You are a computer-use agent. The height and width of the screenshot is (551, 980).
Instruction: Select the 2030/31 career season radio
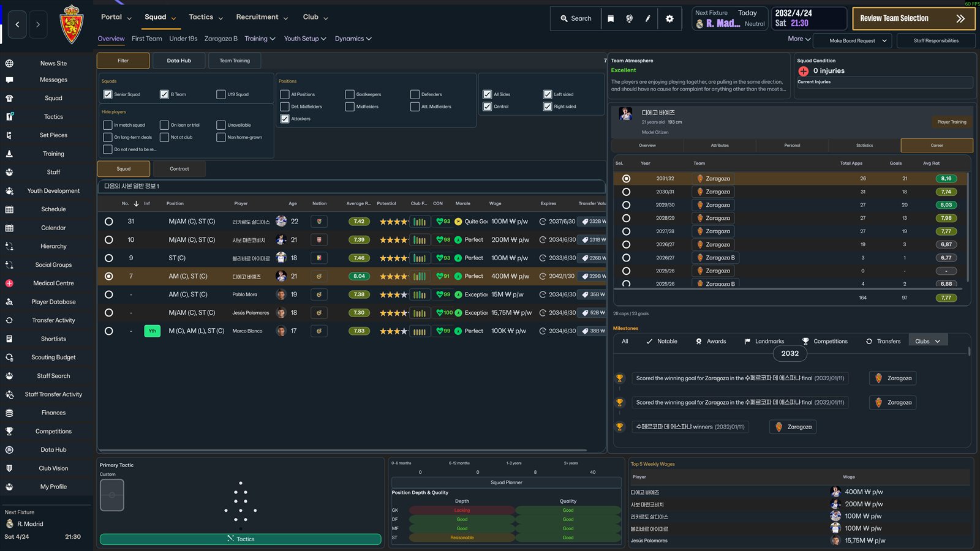pos(626,192)
